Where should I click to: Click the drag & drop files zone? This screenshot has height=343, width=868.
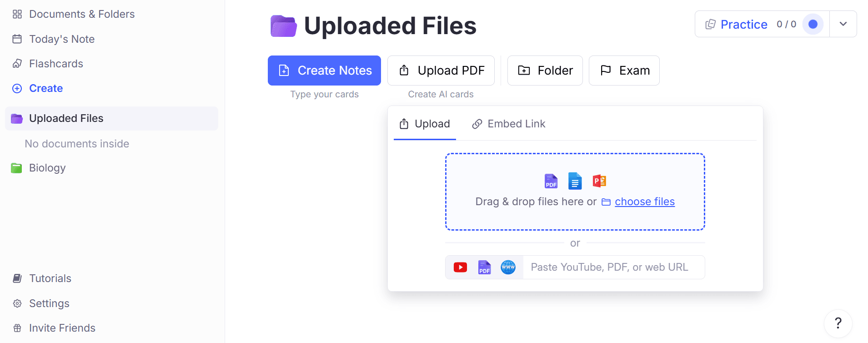tap(575, 192)
